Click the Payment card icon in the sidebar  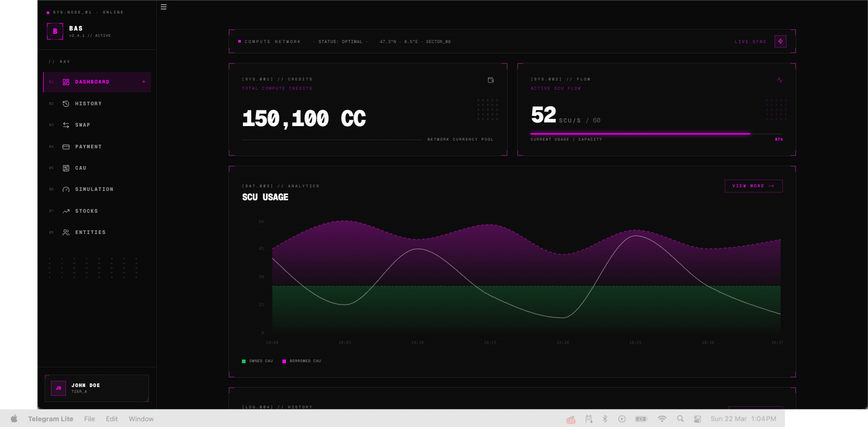tap(66, 147)
